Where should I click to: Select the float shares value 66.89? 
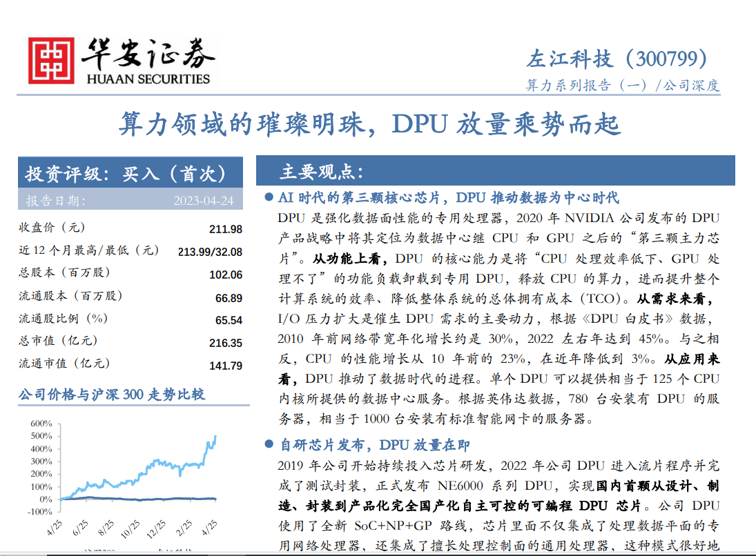[229, 298]
